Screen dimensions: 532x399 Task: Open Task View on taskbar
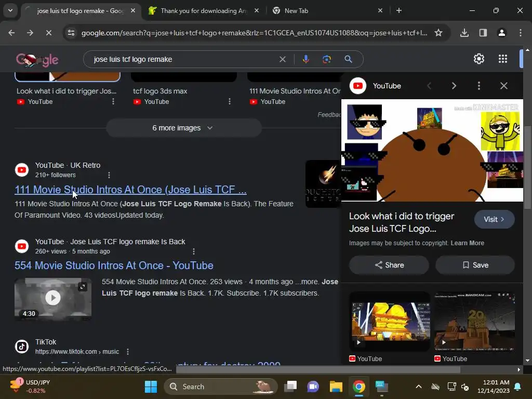(290, 387)
